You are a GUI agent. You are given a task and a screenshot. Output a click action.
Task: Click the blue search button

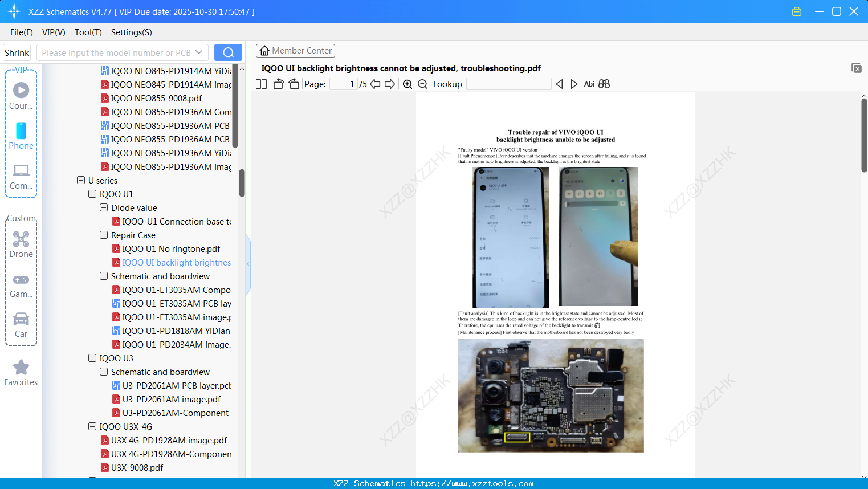pos(228,52)
